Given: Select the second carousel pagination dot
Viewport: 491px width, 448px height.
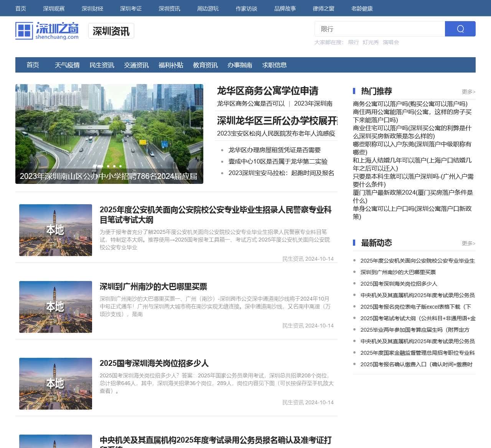Looking at the screenshot, I should 109,166.
